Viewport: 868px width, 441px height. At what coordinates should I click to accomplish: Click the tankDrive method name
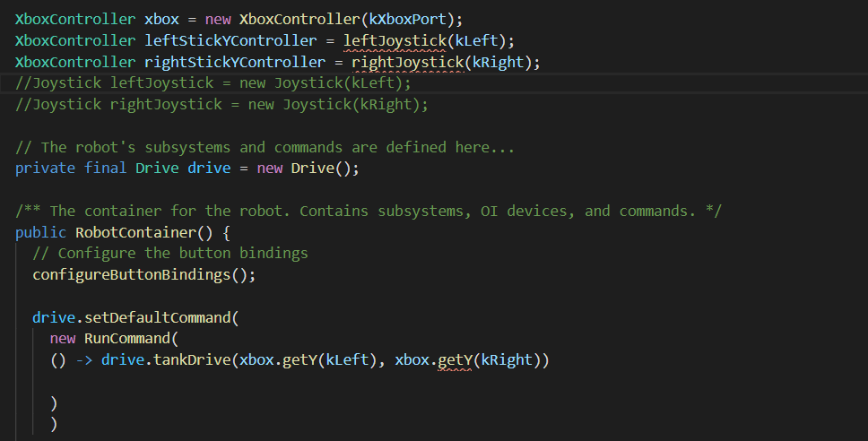192,360
